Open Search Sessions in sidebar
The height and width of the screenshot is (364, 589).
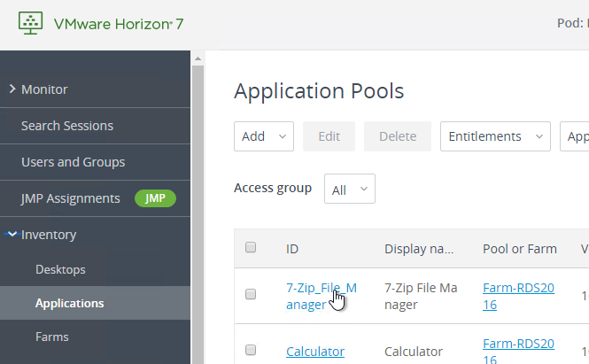click(x=67, y=126)
